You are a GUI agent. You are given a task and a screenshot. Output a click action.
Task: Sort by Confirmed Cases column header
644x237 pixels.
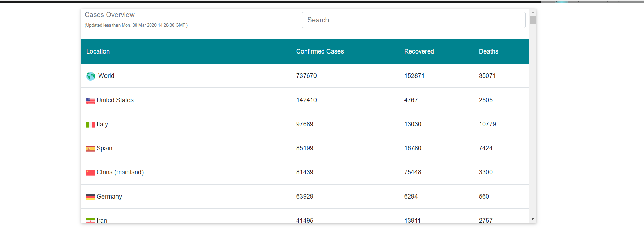(x=320, y=51)
